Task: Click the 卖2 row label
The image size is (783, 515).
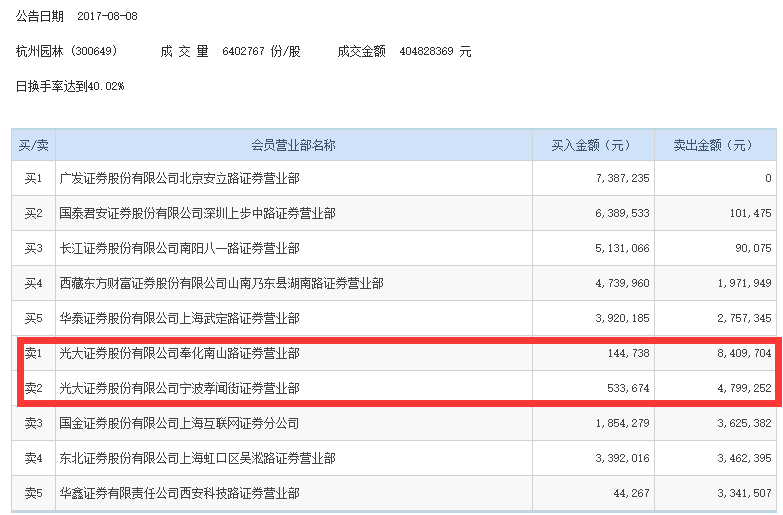Action: 33,388
